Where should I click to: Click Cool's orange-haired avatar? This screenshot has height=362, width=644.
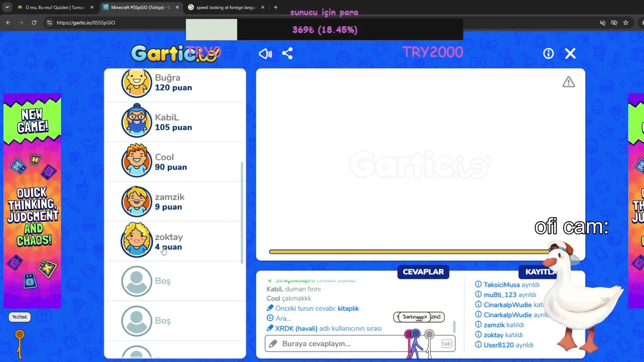pyautogui.click(x=136, y=161)
